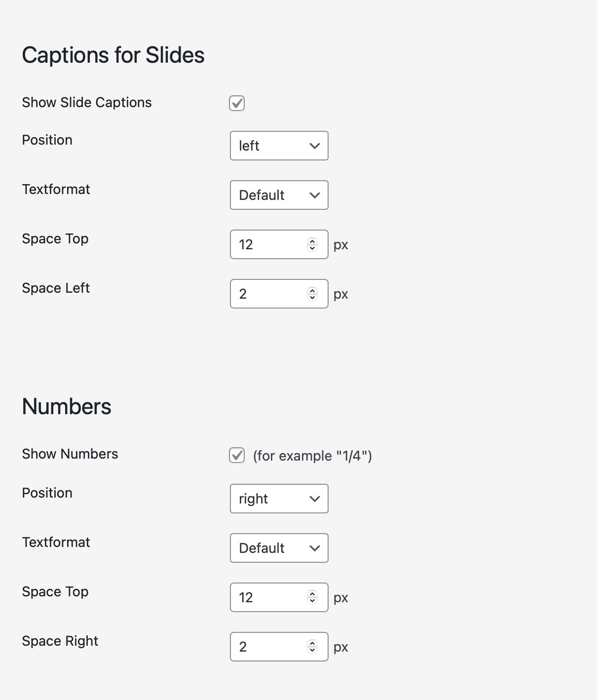The height and width of the screenshot is (700, 597).
Task: Click the Show Numbers label text
Action: (70, 454)
